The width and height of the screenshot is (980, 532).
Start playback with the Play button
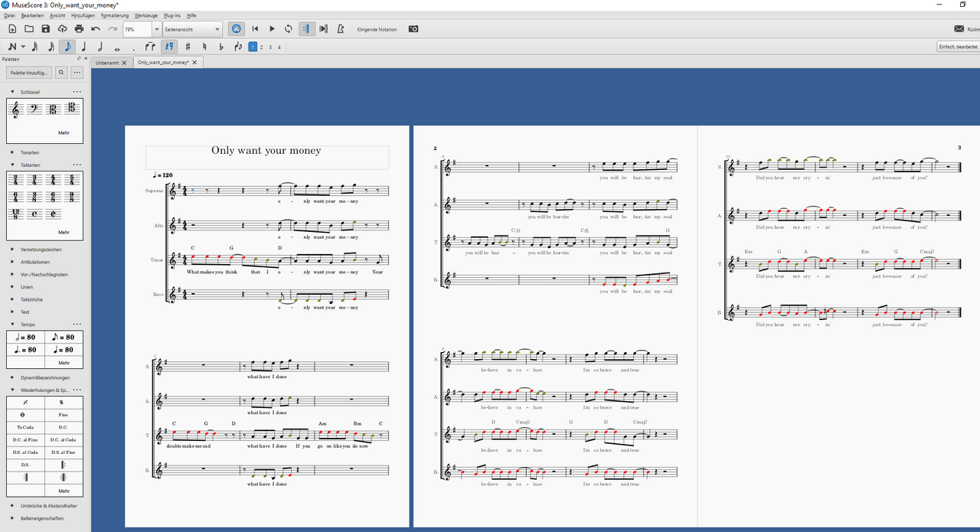coord(272,29)
